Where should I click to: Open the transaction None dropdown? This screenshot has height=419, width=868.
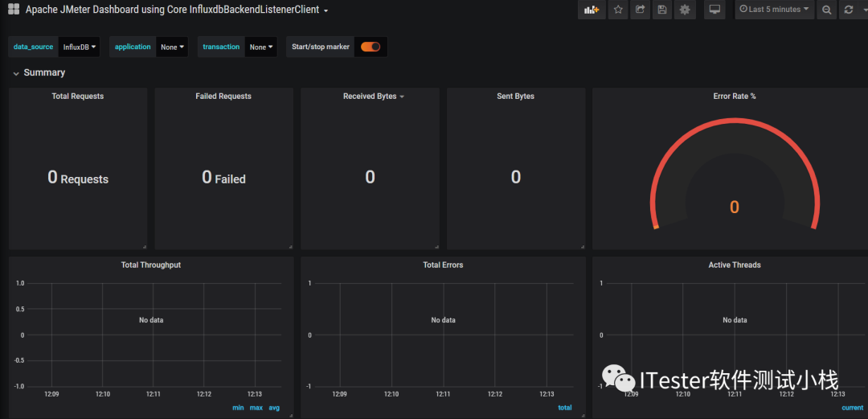click(261, 47)
